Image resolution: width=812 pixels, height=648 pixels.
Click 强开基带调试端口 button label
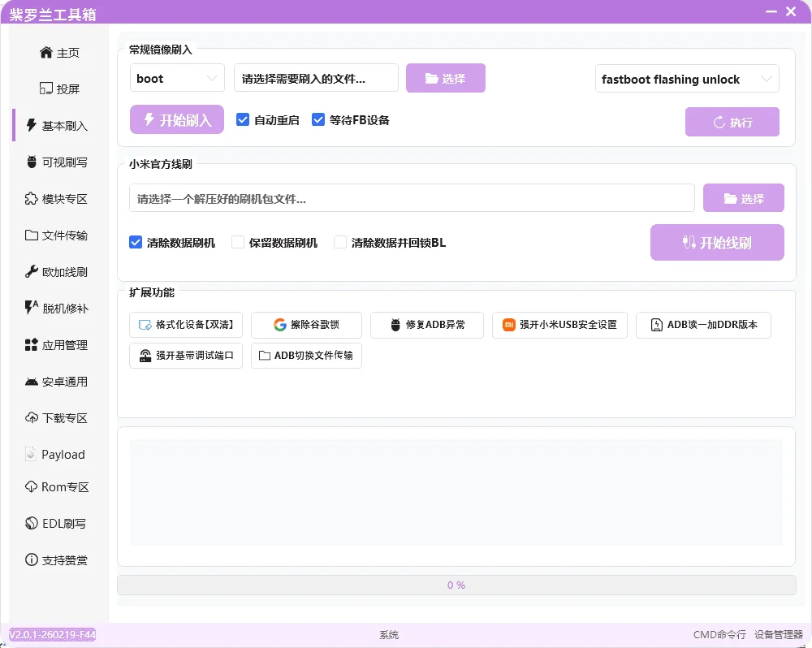point(195,356)
